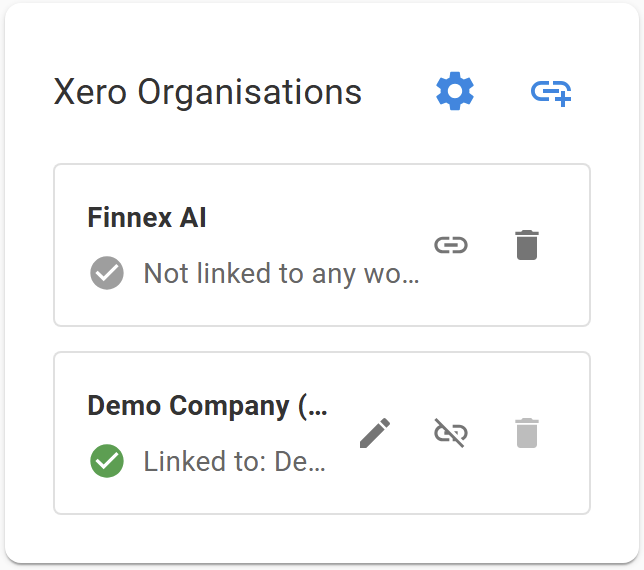Click the ellipsis ending 'Not linked to any wo'
This screenshot has height=570, width=644.
click(410, 280)
